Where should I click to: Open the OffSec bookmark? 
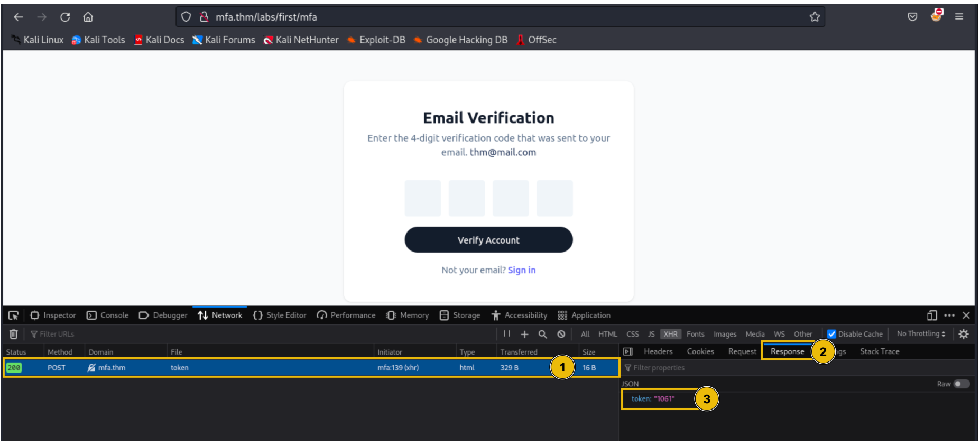click(537, 40)
